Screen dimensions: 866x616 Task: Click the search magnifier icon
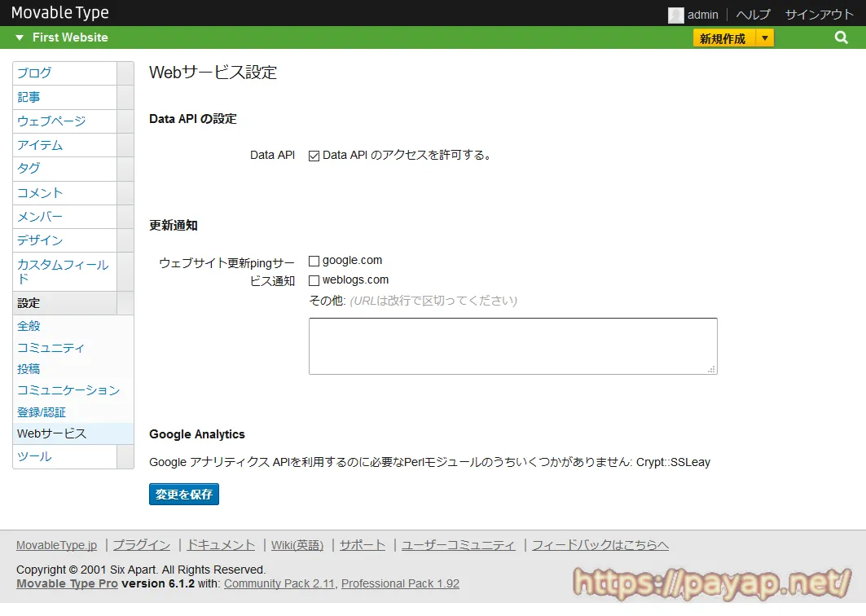[x=842, y=37]
